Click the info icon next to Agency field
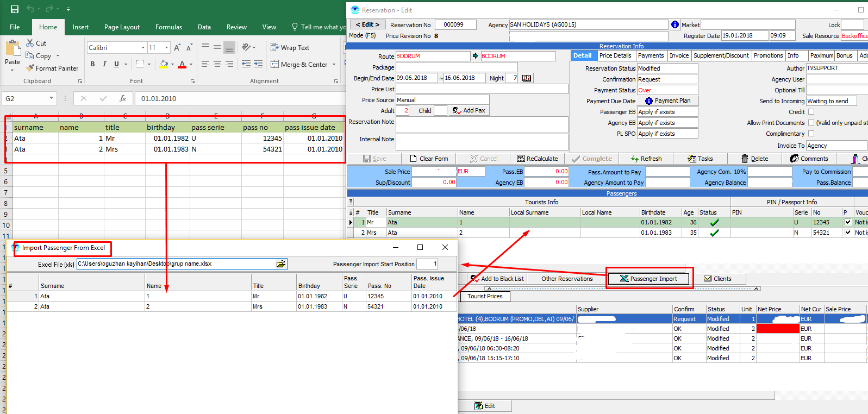The image size is (868, 414). [675, 24]
